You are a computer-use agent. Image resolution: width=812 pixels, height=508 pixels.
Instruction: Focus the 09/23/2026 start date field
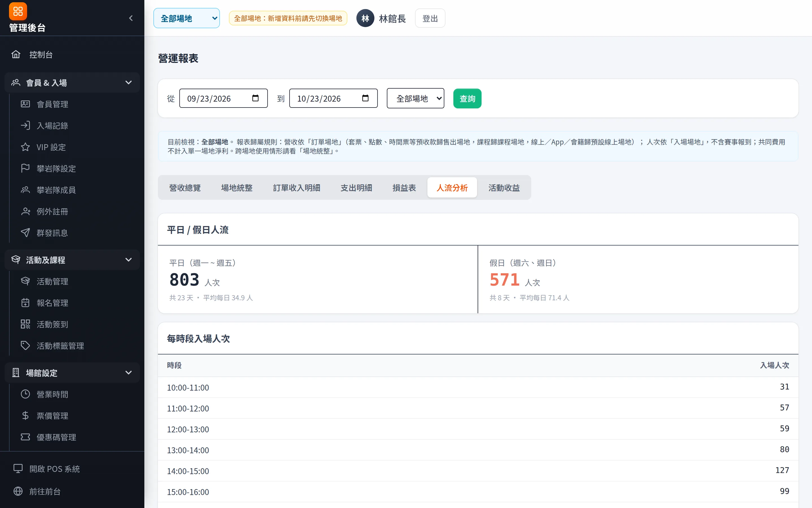224,98
